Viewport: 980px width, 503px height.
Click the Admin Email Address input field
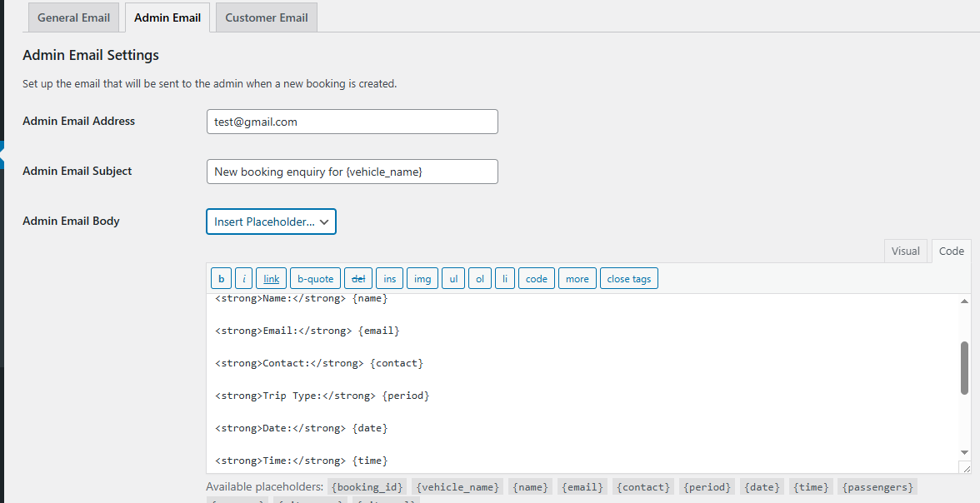(352, 121)
